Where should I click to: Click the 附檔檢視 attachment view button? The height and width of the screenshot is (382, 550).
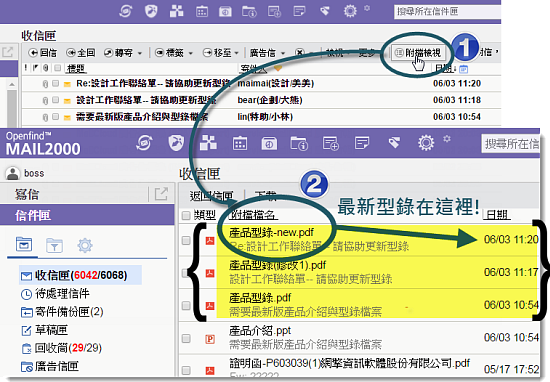[418, 53]
